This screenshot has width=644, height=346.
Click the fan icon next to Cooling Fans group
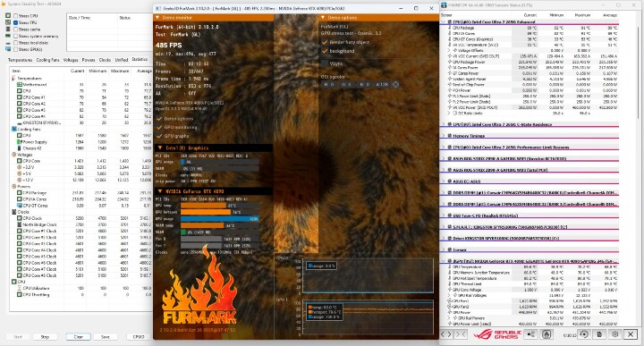(14, 129)
